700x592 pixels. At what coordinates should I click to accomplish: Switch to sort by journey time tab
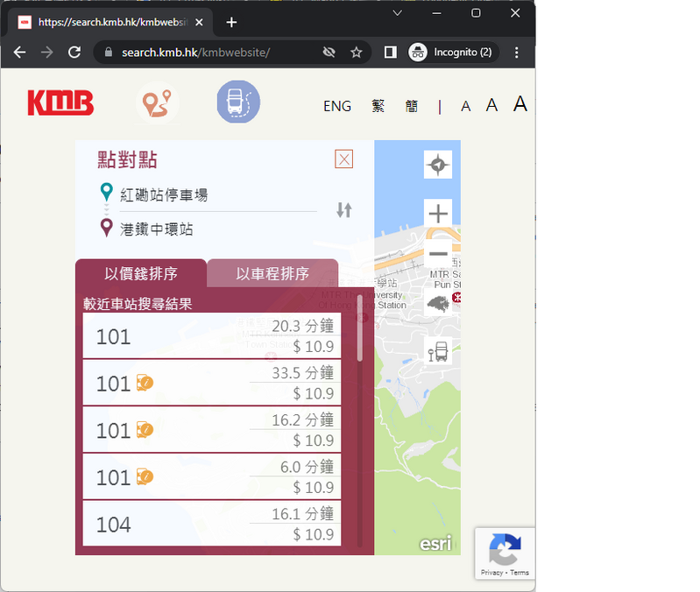click(x=272, y=273)
